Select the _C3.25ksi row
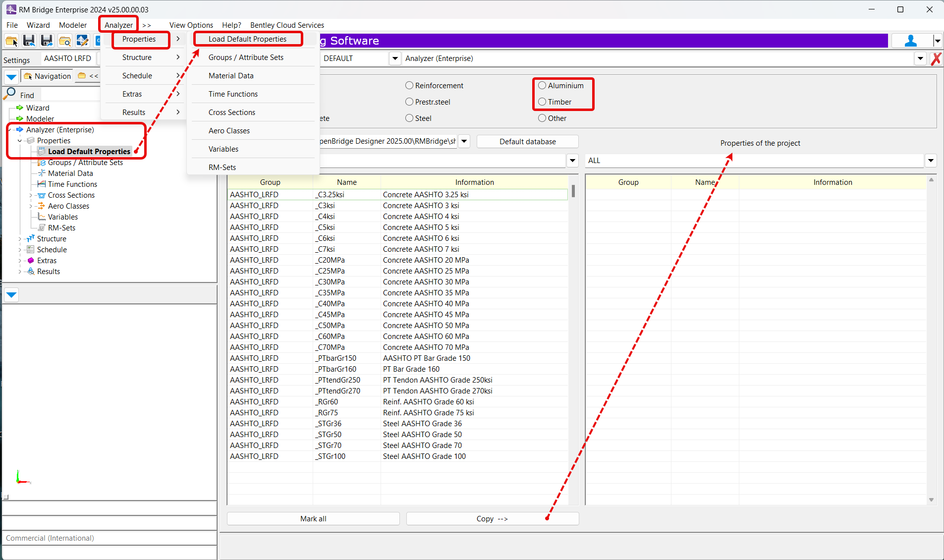This screenshot has width=944, height=560. [397, 194]
